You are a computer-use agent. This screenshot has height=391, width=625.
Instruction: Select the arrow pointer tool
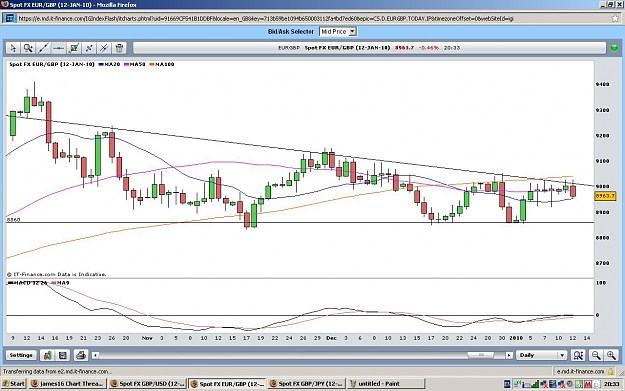pyautogui.click(x=13, y=48)
